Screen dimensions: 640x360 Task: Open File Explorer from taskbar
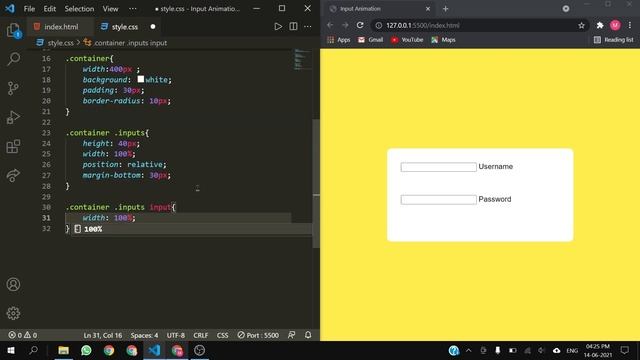[x=63, y=350]
